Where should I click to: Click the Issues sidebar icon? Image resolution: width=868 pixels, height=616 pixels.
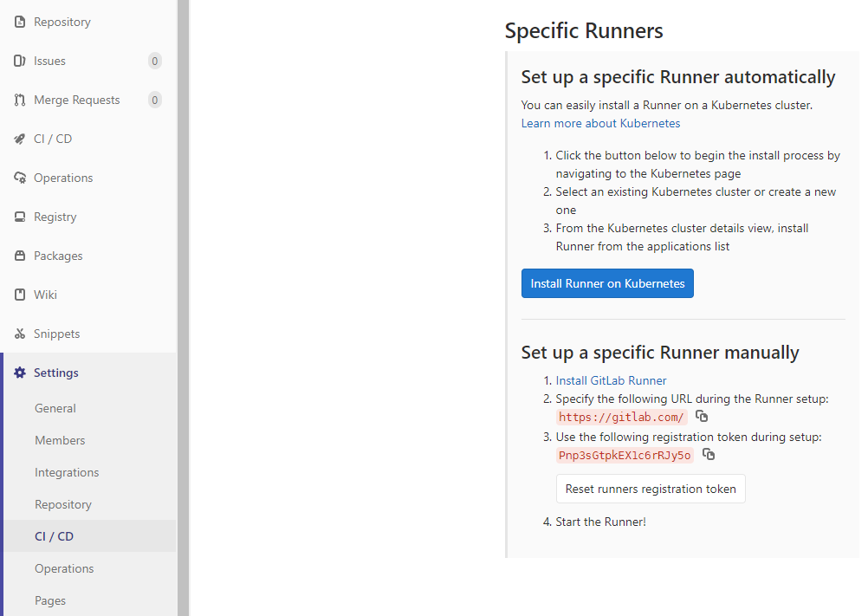pyautogui.click(x=20, y=61)
